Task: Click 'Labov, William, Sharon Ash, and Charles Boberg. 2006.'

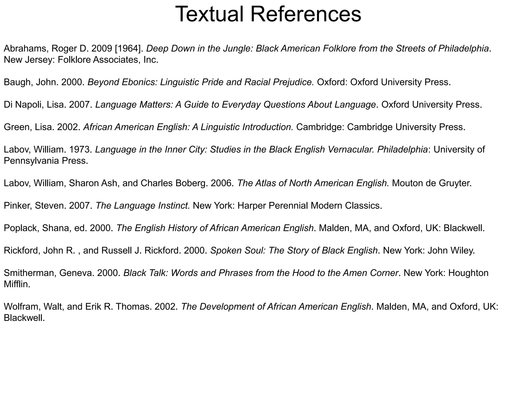Action: [119, 183]
